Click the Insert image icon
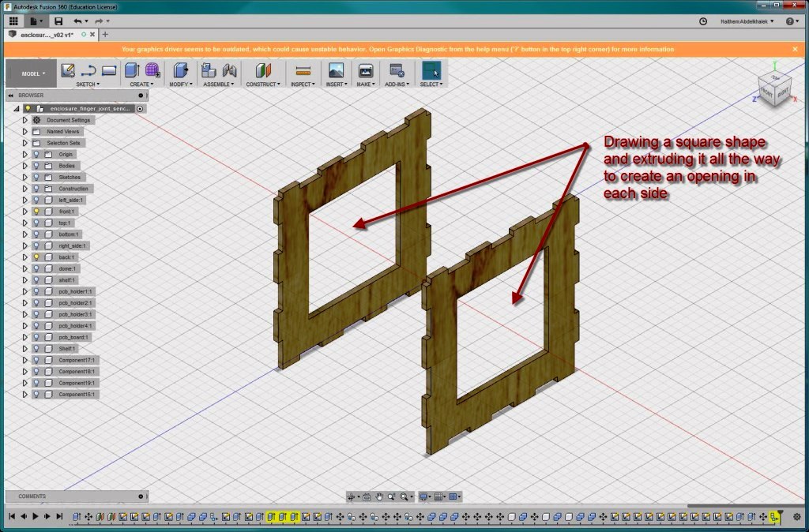 (x=336, y=70)
